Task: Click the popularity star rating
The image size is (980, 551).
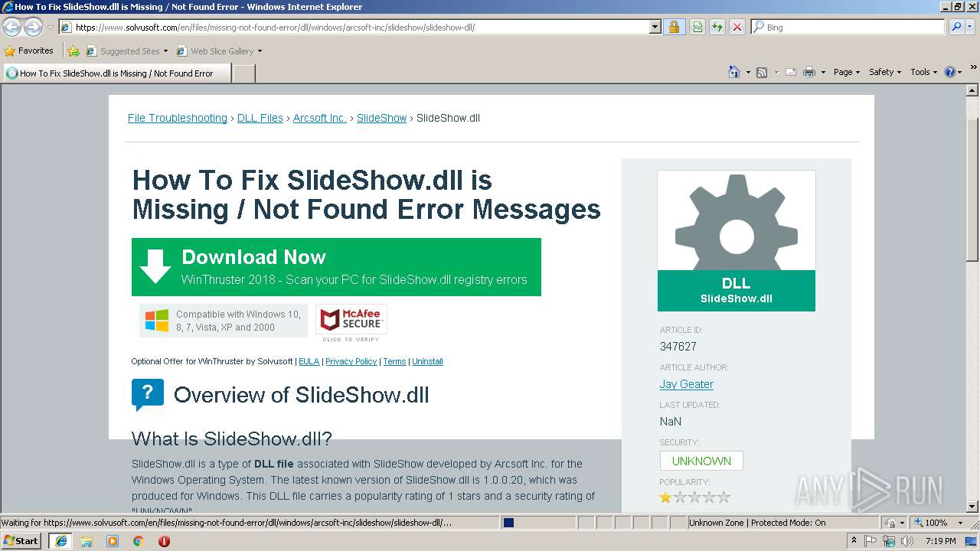Action: [x=695, y=497]
